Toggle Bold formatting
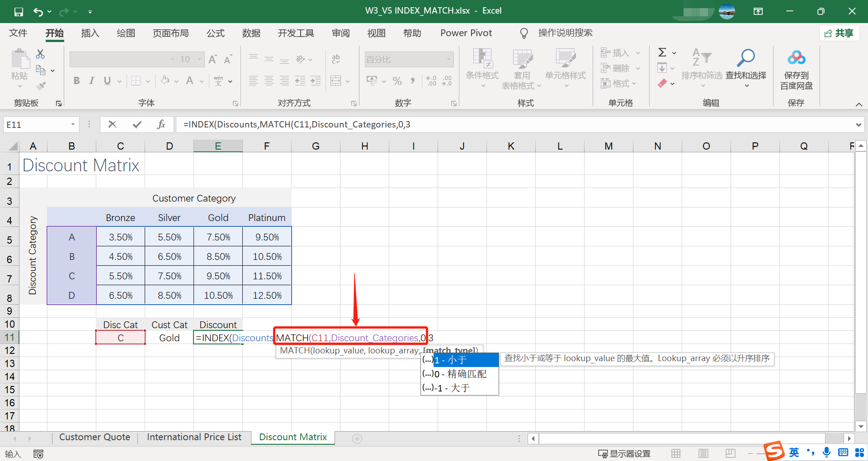This screenshot has height=461, width=868. point(77,81)
